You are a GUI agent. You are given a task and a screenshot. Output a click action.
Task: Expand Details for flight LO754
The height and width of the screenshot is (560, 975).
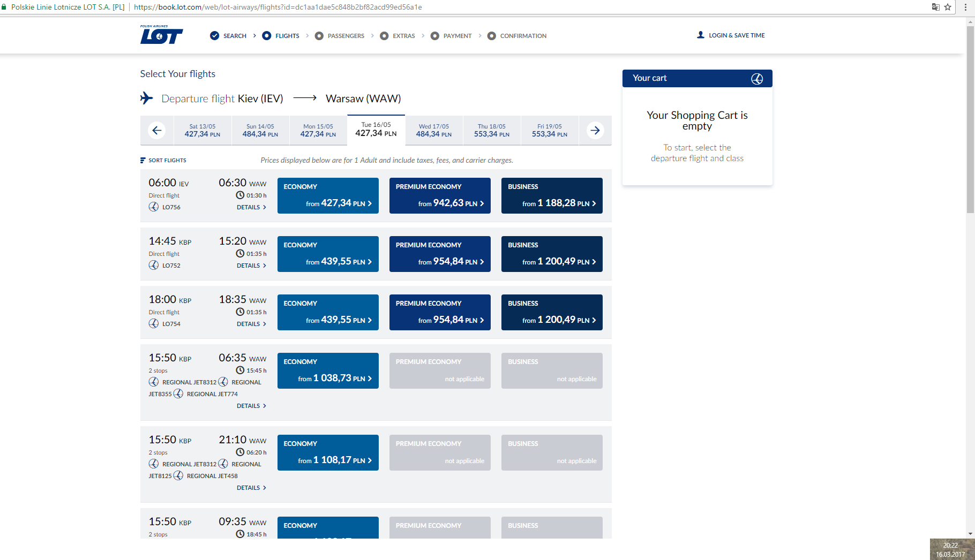pyautogui.click(x=251, y=324)
